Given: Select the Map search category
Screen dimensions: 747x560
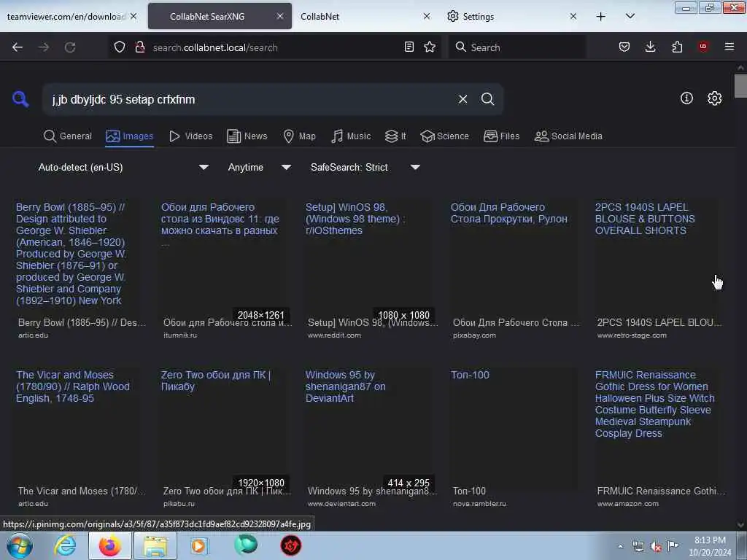Looking at the screenshot, I should coord(299,136).
